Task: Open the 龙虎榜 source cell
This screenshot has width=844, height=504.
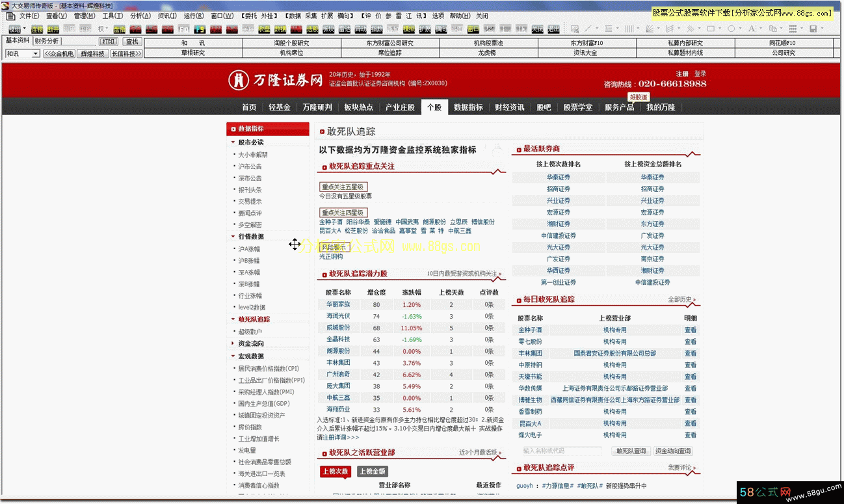Action: 488,53
